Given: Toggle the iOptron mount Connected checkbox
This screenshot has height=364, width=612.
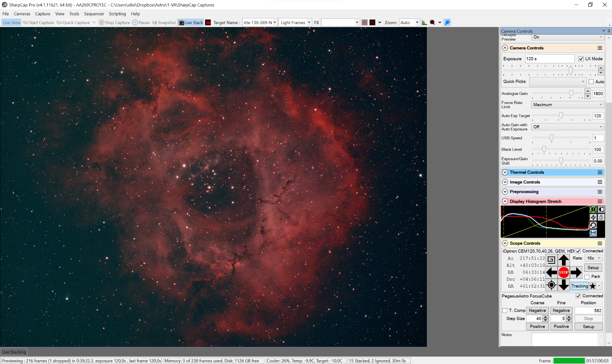Looking at the screenshot, I should tap(578, 251).
